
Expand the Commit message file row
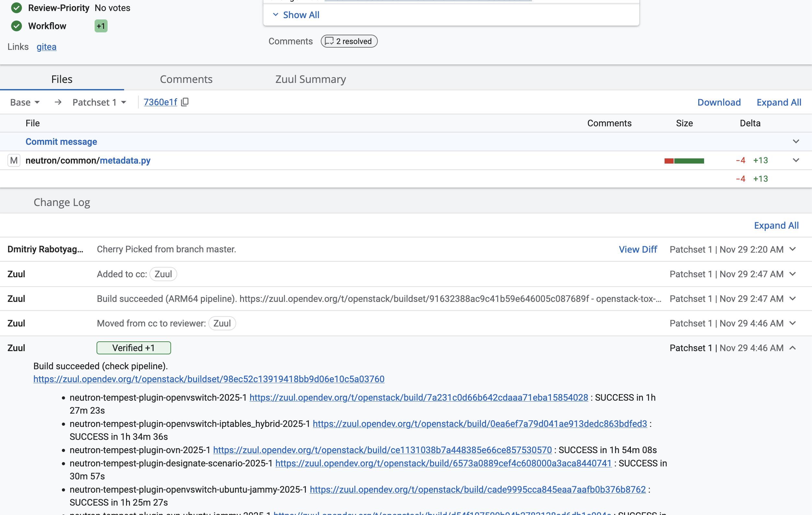tap(796, 142)
